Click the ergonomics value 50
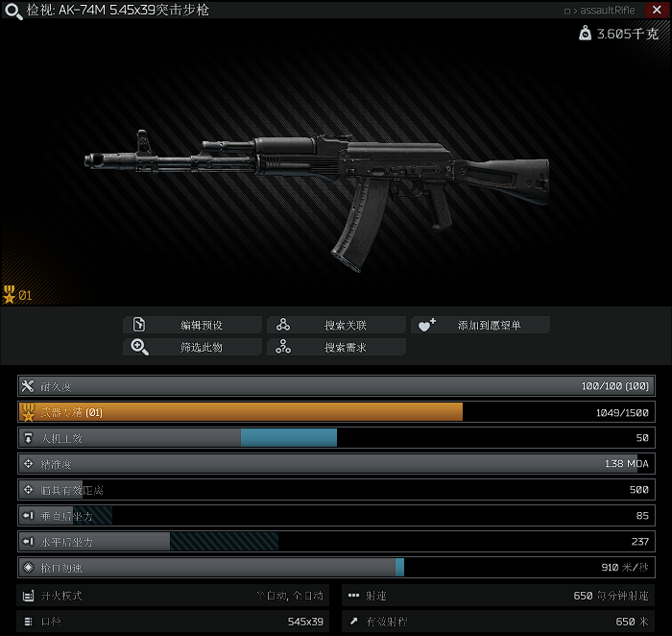 [642, 438]
